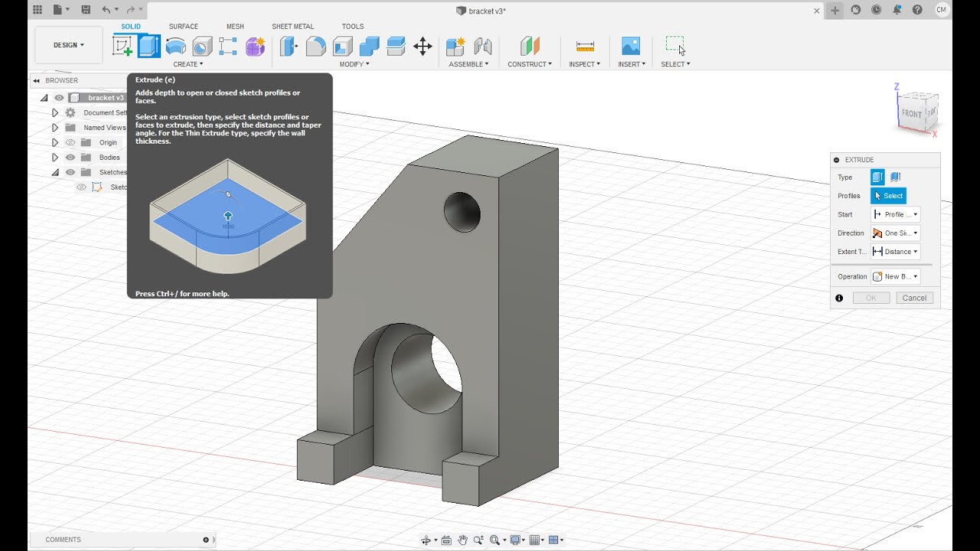
Task: Select the Joint tool
Action: (482, 46)
